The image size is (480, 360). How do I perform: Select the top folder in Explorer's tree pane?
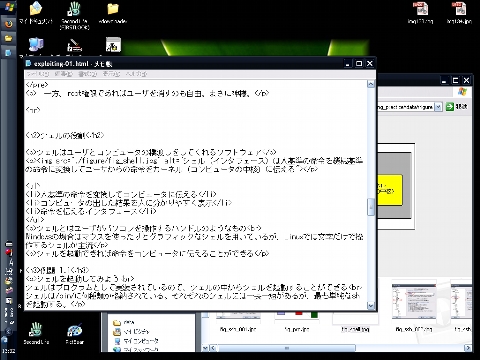124,323
